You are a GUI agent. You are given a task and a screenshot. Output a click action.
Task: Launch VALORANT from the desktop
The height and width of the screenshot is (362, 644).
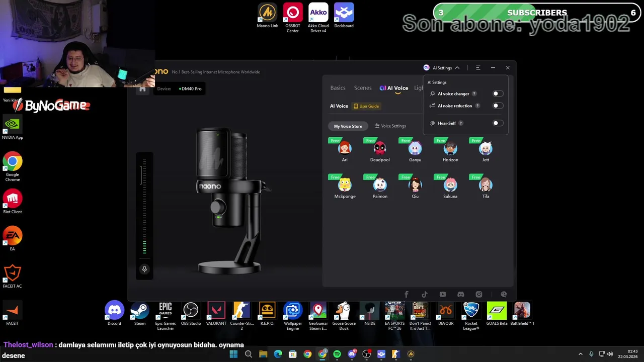[x=216, y=314]
